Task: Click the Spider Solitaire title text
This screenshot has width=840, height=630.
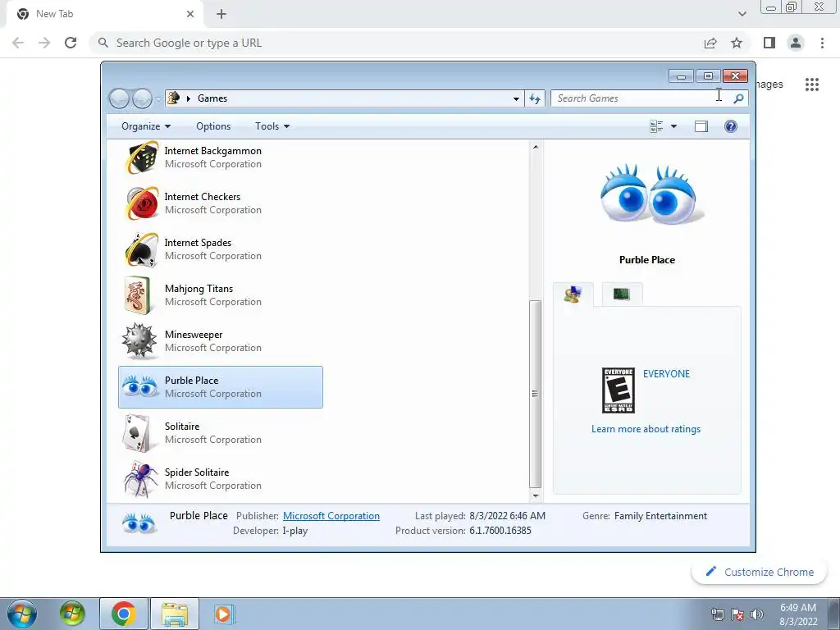Action: coord(197,472)
